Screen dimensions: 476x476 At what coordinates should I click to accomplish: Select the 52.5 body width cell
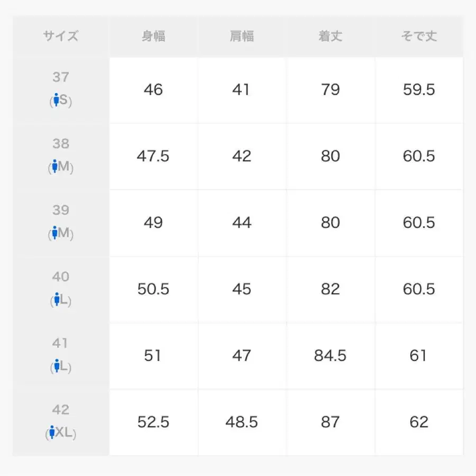coord(153,422)
